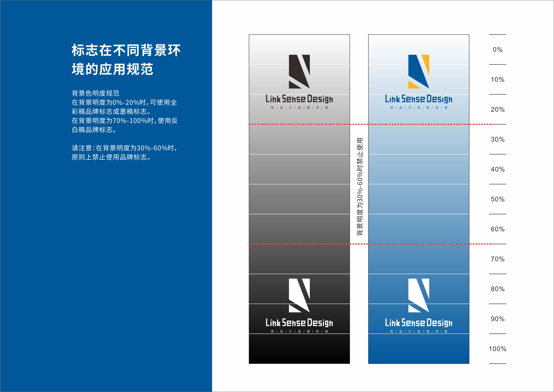
Task: Click the 0% brightness label
Action: click(498, 50)
